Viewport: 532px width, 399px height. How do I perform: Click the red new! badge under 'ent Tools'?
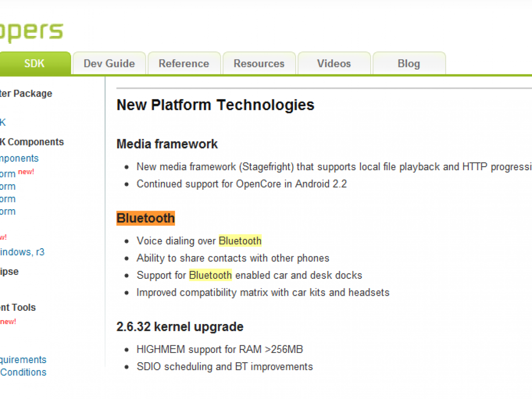[x=8, y=322]
